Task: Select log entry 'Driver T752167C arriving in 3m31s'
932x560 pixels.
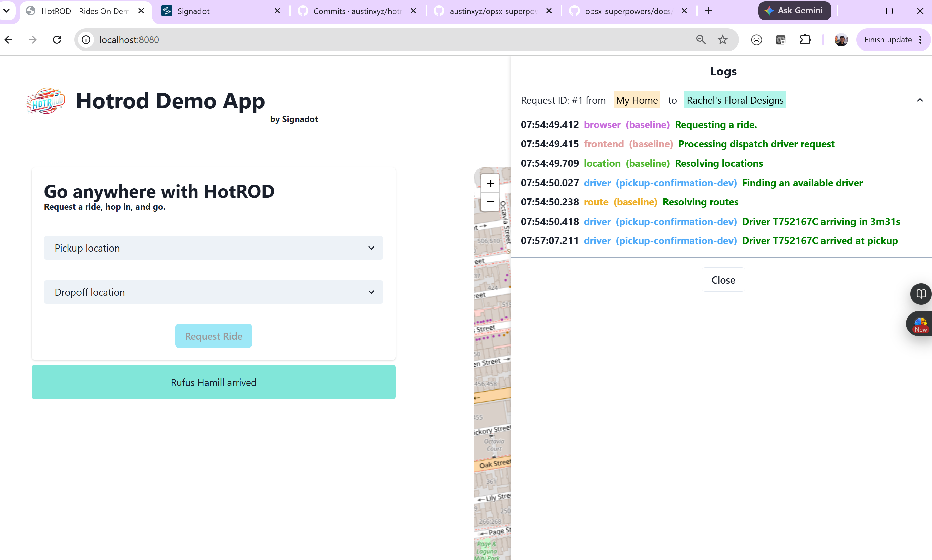Action: click(821, 222)
